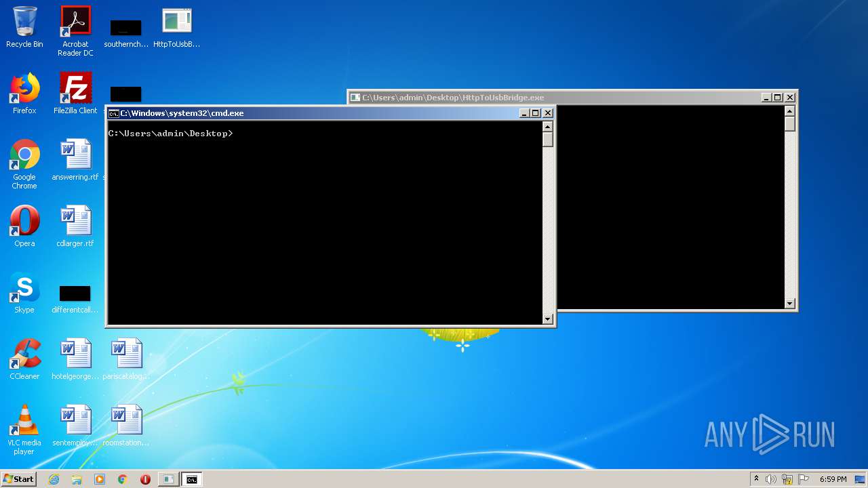Minimize the HttpToUsbBridge.exe window

[x=766, y=98]
